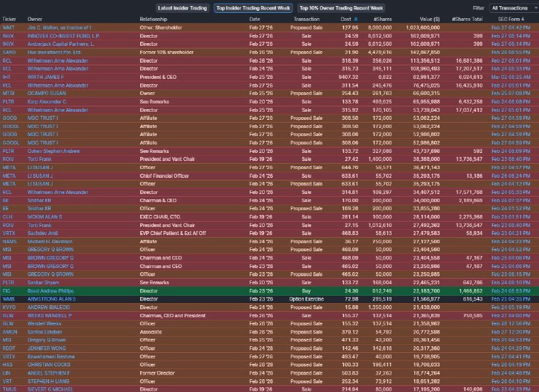This screenshot has height=392, width=539.
Task: Select Top Insider Trading Recent Week tab
Action: pos(252,8)
